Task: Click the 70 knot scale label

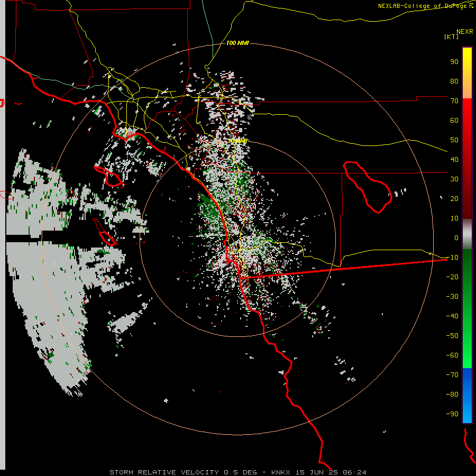Action: click(x=454, y=101)
